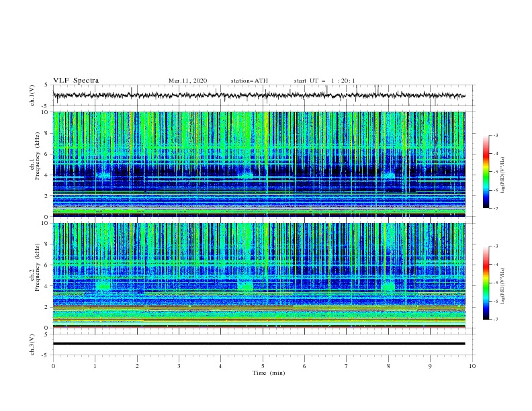Click time axis tick label '3'

coord(179,366)
